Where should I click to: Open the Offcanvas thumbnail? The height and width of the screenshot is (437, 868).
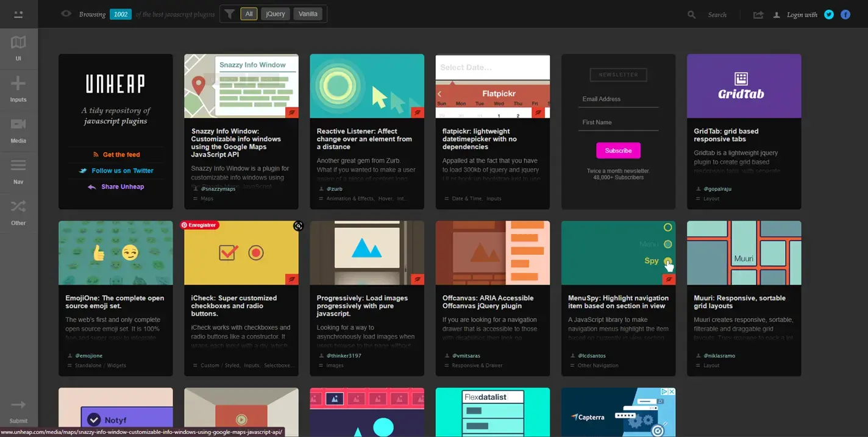click(x=493, y=253)
